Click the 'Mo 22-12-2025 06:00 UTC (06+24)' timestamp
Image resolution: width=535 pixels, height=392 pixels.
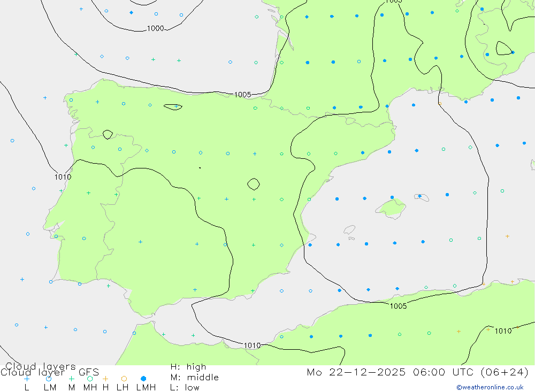(x=418, y=372)
